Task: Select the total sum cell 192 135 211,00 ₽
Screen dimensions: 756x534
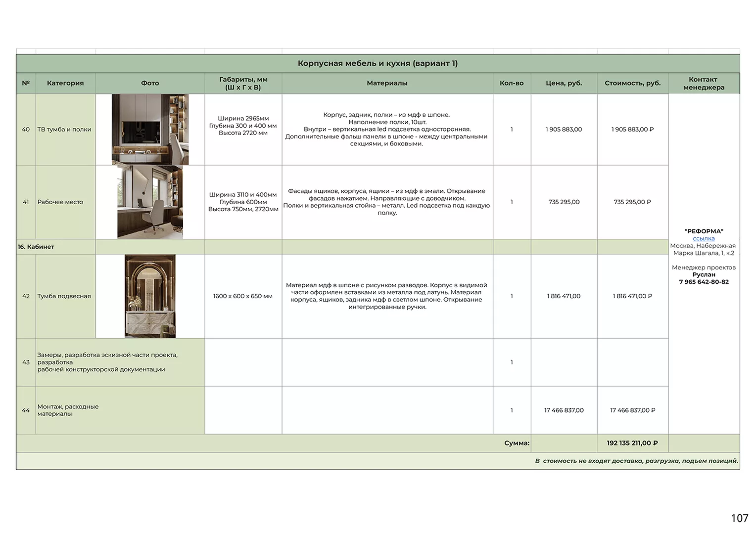Action: [632, 443]
